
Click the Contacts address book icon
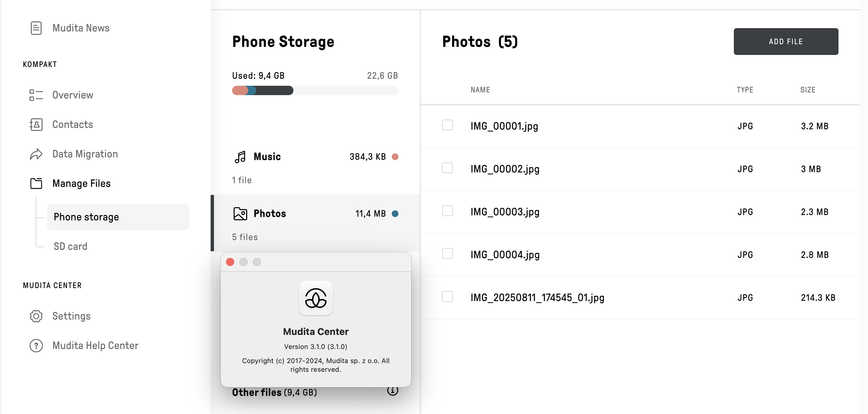point(36,125)
